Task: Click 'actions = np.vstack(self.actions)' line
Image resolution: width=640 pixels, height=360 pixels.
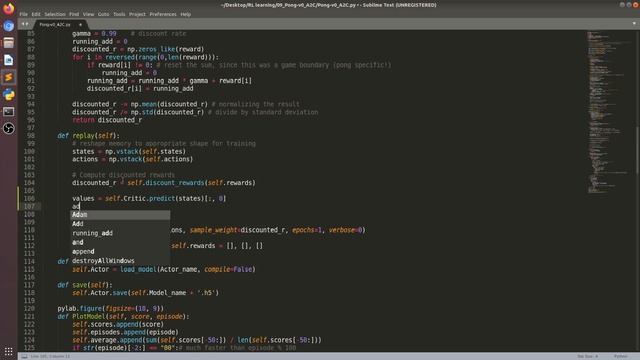Action: 132,159
